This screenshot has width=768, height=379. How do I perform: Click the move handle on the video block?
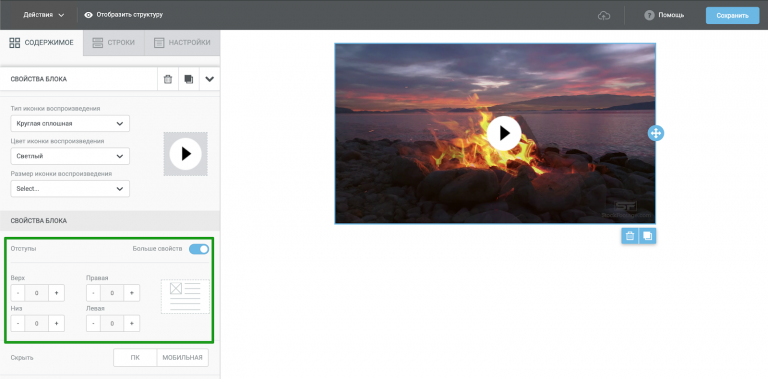[655, 133]
